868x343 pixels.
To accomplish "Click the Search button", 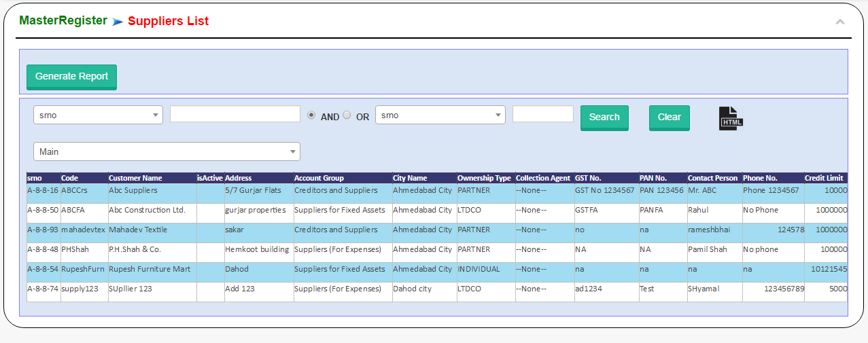I will tap(604, 117).
